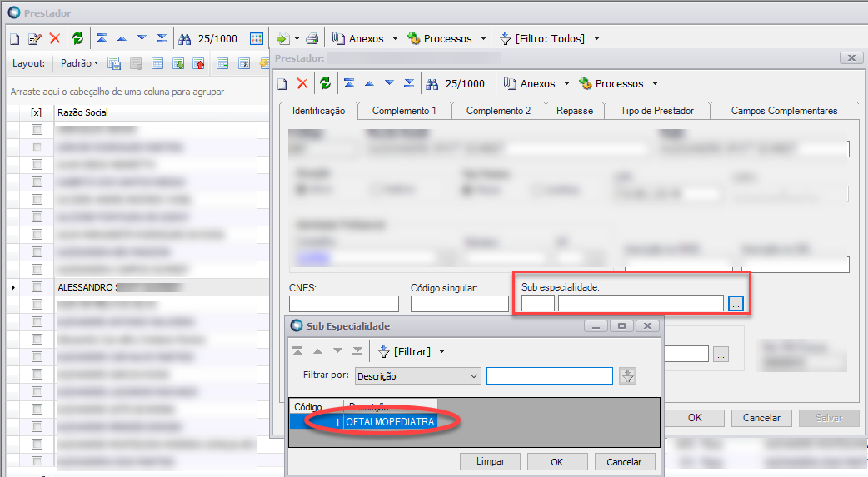Click the [Filtro: Todos] filter button
868x477 pixels.
pos(543,39)
